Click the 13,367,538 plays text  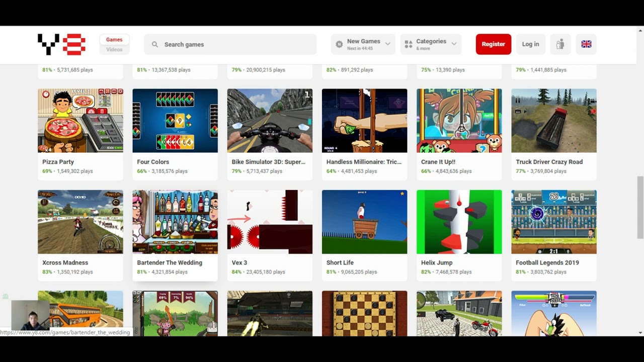point(171,70)
